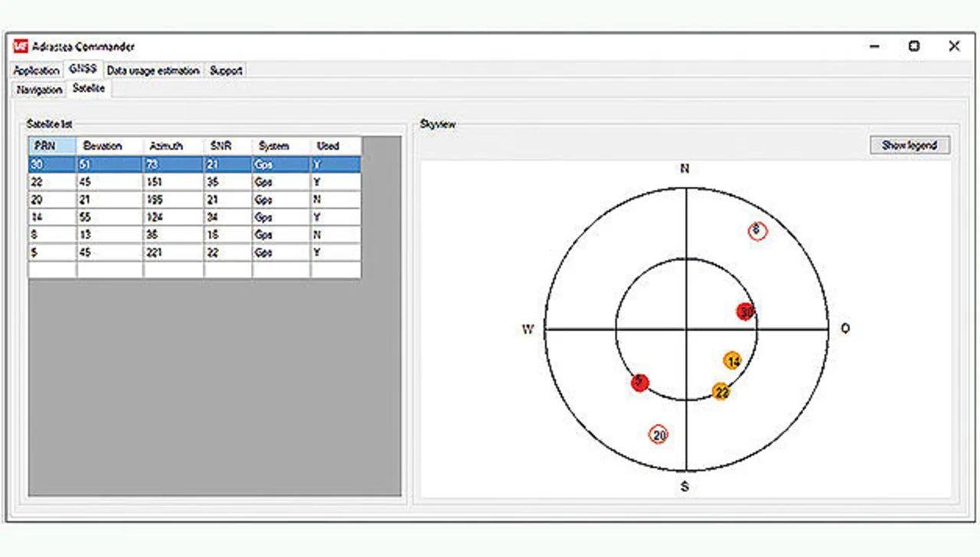Maximize the Adrastea Commander window

click(914, 47)
